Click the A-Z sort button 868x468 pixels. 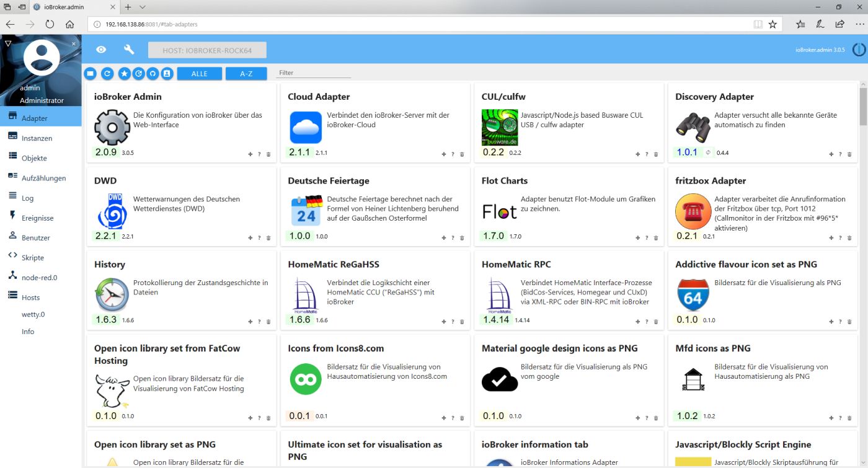246,73
